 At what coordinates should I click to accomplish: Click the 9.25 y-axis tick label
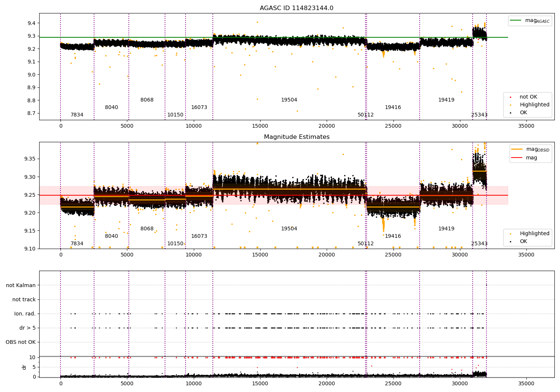(30, 195)
